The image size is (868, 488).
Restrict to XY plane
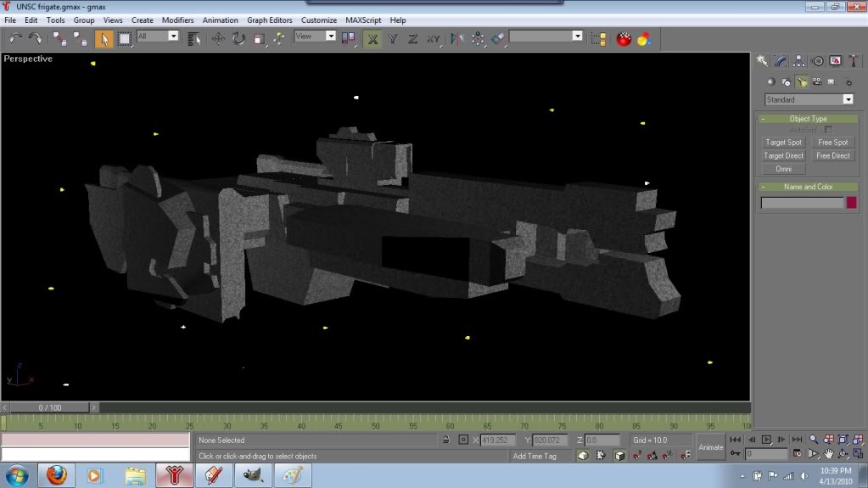tap(434, 39)
